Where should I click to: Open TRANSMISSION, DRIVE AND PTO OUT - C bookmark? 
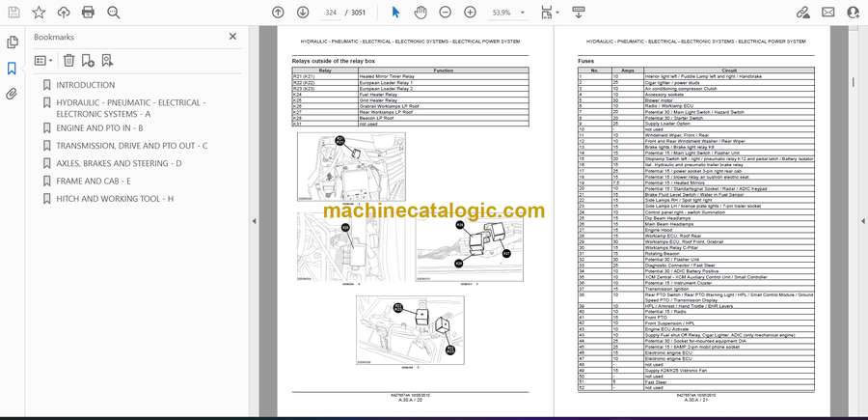pos(132,146)
